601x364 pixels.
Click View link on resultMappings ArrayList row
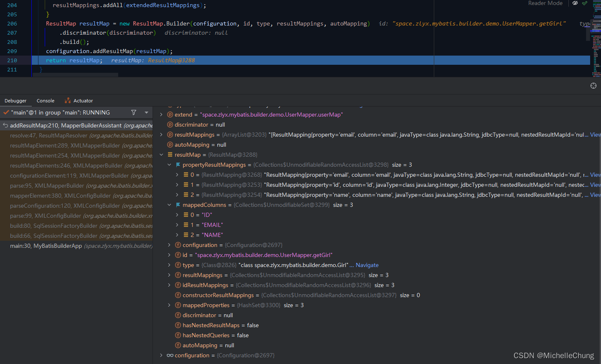coord(596,135)
